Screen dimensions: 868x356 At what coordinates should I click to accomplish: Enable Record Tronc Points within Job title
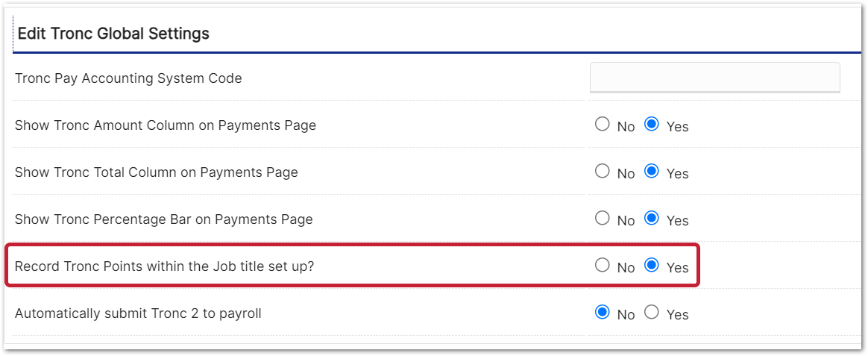(x=652, y=266)
